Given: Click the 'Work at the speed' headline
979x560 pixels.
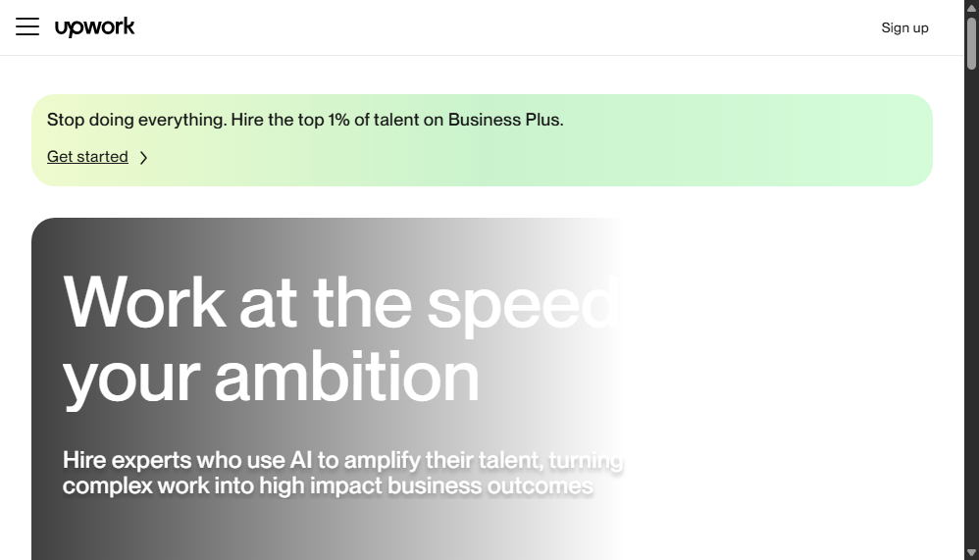Looking at the screenshot, I should [341, 303].
